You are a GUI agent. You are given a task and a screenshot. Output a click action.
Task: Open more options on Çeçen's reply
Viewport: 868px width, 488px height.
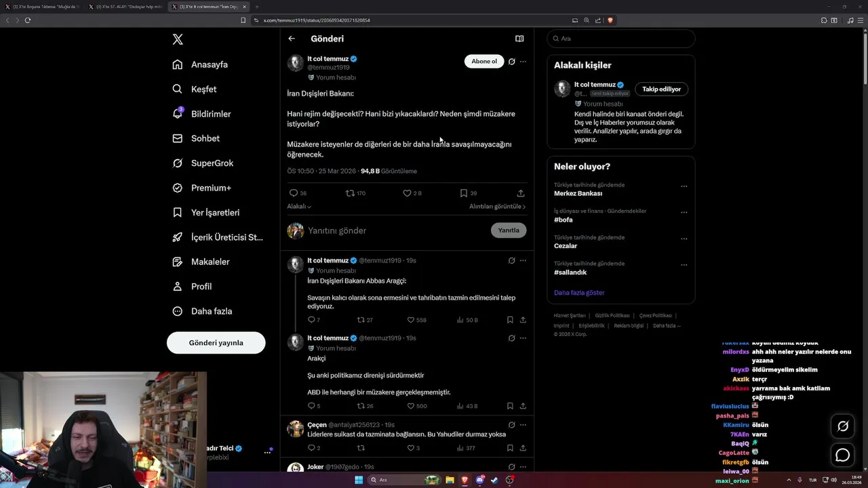(523, 425)
